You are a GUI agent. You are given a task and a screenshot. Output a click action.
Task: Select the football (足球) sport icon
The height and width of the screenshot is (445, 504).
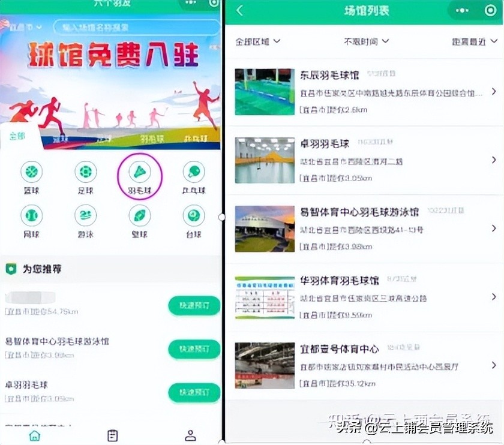(x=85, y=173)
